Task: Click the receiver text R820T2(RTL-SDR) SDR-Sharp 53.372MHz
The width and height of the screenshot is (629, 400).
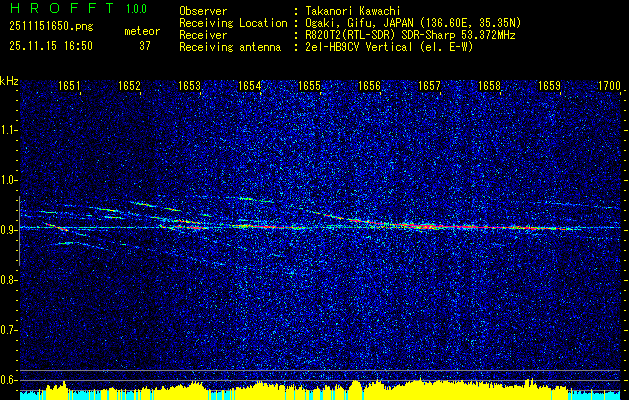Action: (410, 35)
